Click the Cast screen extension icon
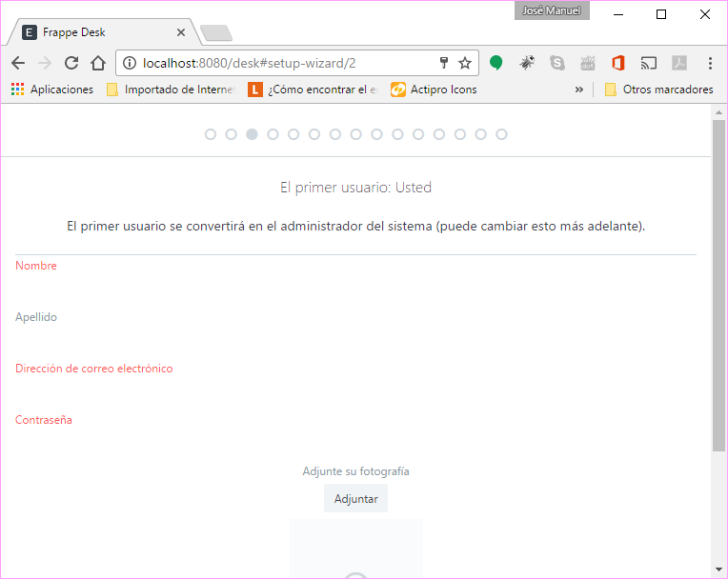This screenshot has height=579, width=728. (x=648, y=63)
